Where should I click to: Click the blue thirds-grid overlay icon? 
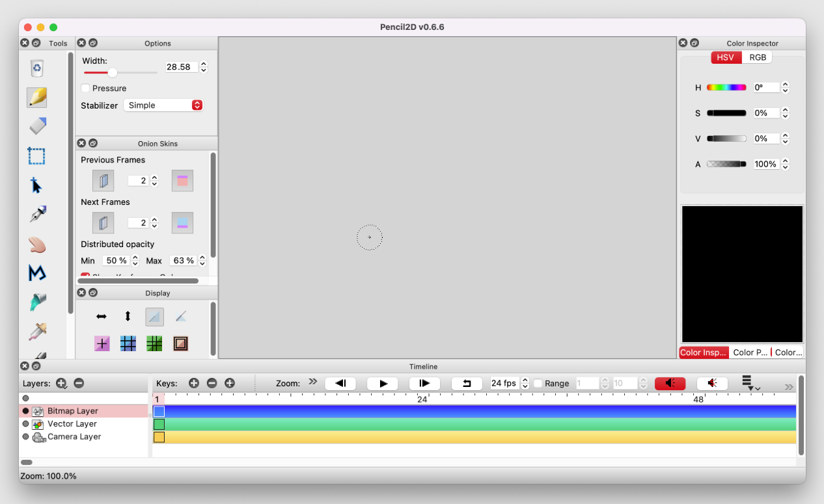[x=128, y=343]
